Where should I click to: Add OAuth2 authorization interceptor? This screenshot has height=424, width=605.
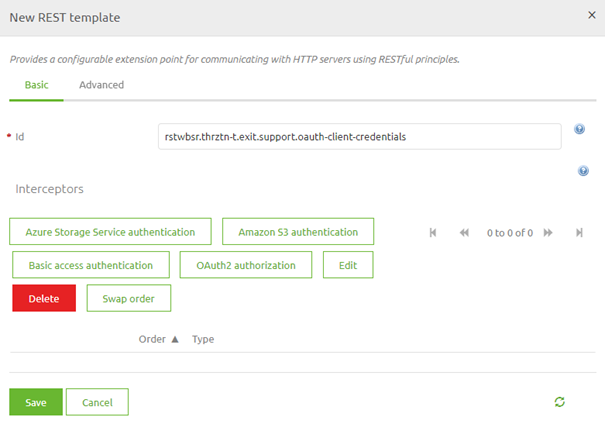(246, 265)
